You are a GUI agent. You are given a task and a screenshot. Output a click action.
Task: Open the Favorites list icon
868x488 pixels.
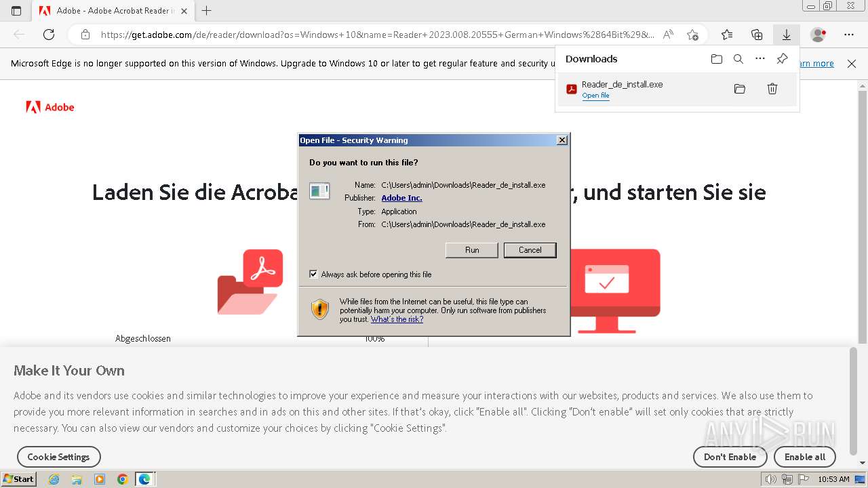pyautogui.click(x=727, y=35)
